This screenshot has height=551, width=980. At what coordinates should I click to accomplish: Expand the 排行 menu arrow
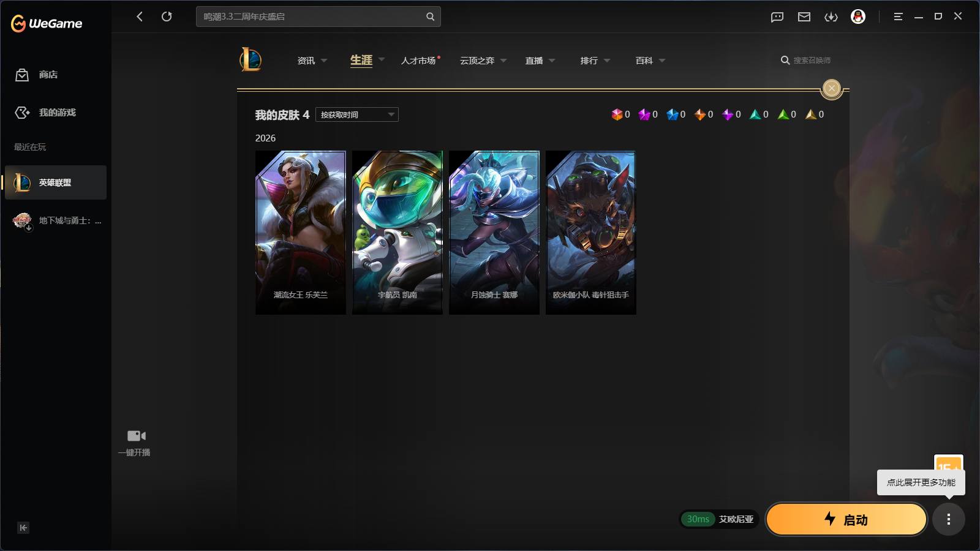tap(607, 61)
